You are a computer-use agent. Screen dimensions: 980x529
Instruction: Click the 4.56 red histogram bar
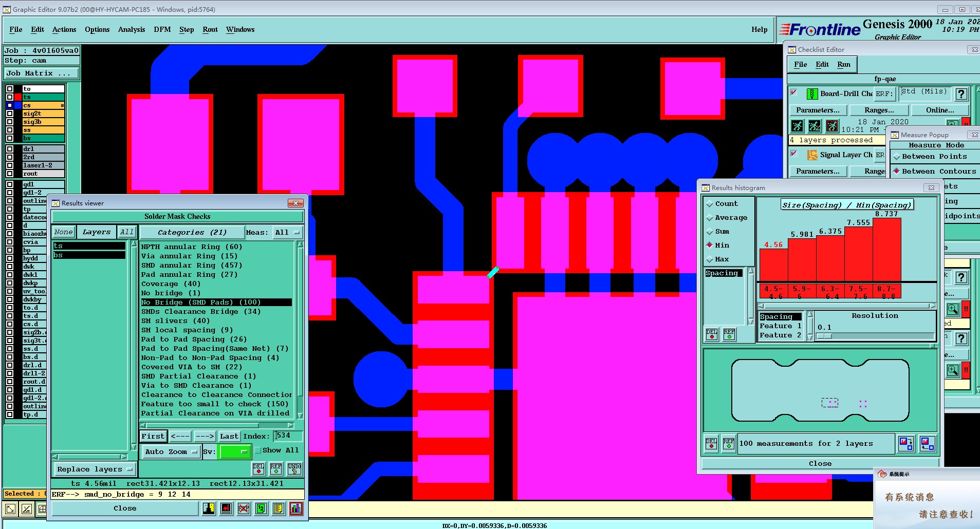773,265
